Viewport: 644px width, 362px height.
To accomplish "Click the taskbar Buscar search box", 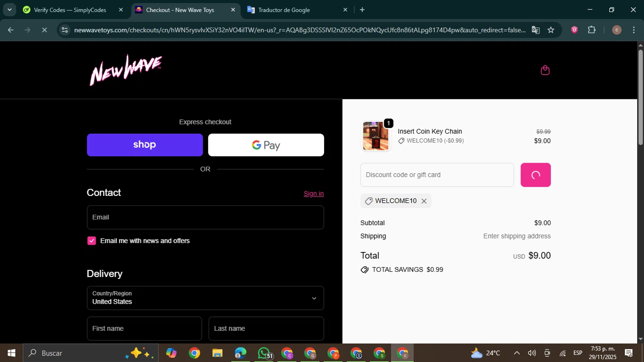I will (91, 353).
